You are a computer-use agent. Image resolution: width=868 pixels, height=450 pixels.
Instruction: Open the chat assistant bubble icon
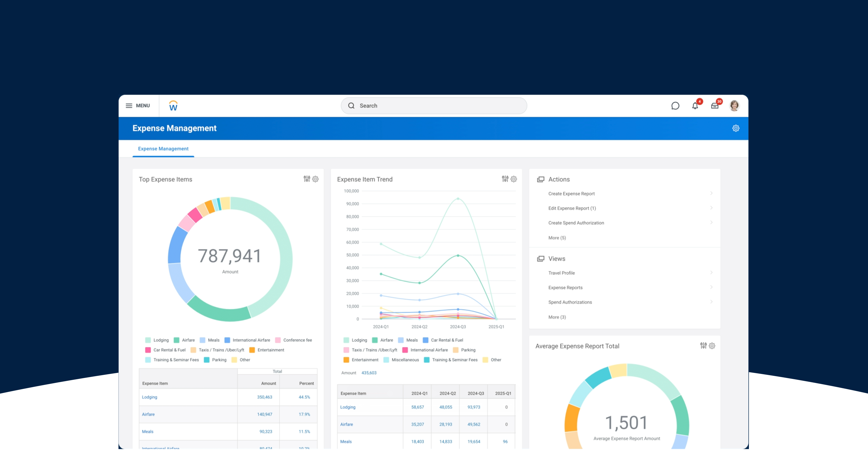(x=675, y=106)
